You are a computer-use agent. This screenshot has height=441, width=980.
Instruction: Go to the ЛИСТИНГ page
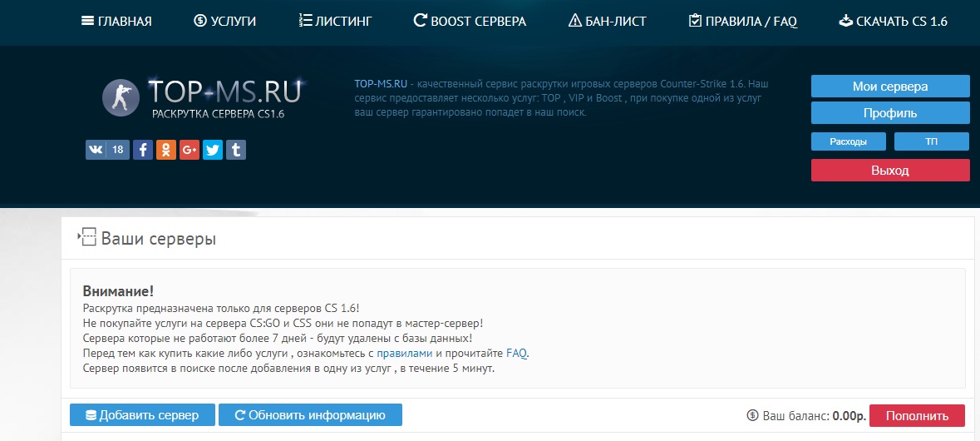(x=335, y=22)
